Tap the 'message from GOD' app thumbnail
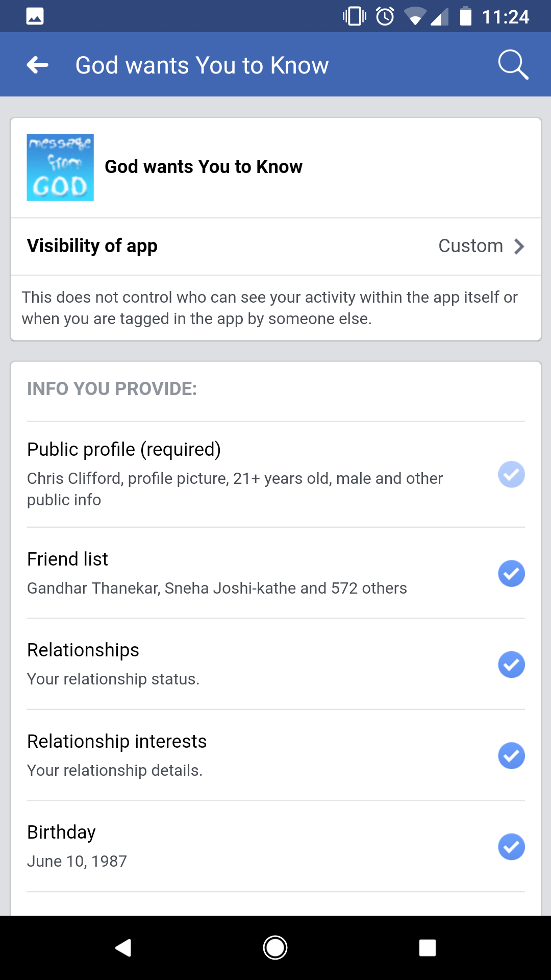The height and width of the screenshot is (980, 551). coord(60,167)
